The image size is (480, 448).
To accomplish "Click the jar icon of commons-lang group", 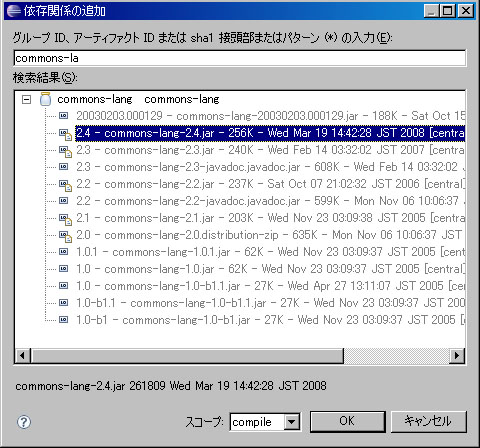I will (45, 99).
